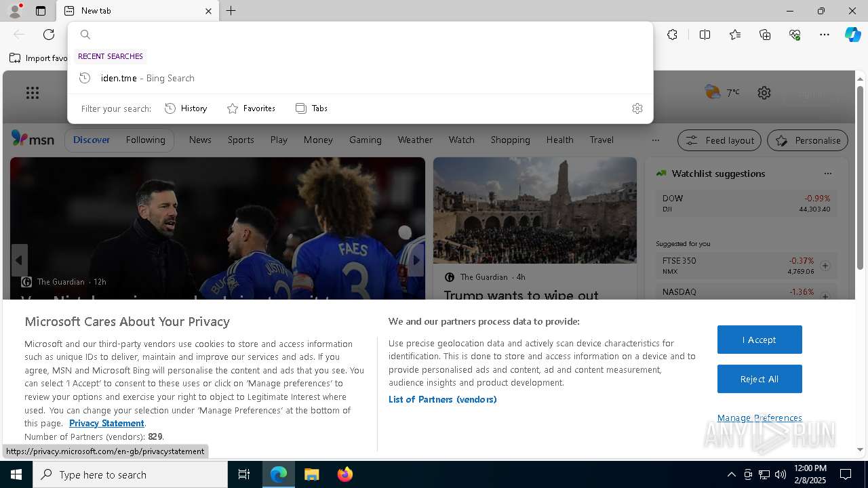Open the Money category
This screenshot has width=868, height=488.
tap(318, 140)
